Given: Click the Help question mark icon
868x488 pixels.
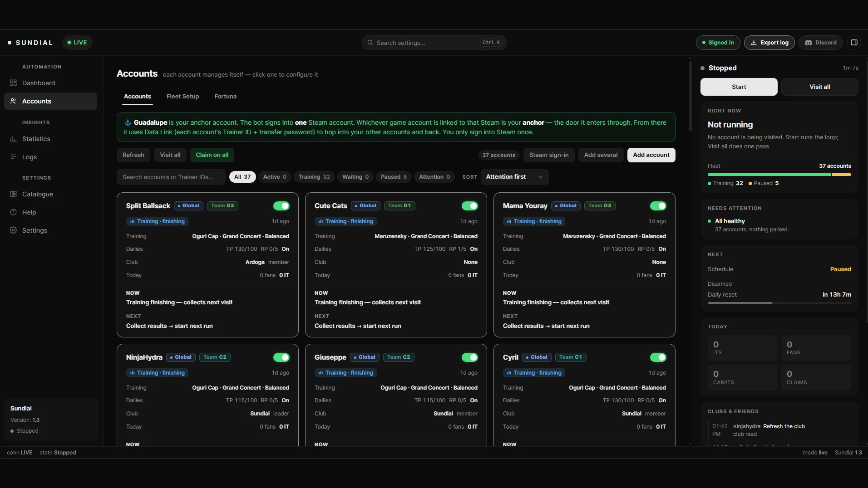Looking at the screenshot, I should [x=13, y=212].
